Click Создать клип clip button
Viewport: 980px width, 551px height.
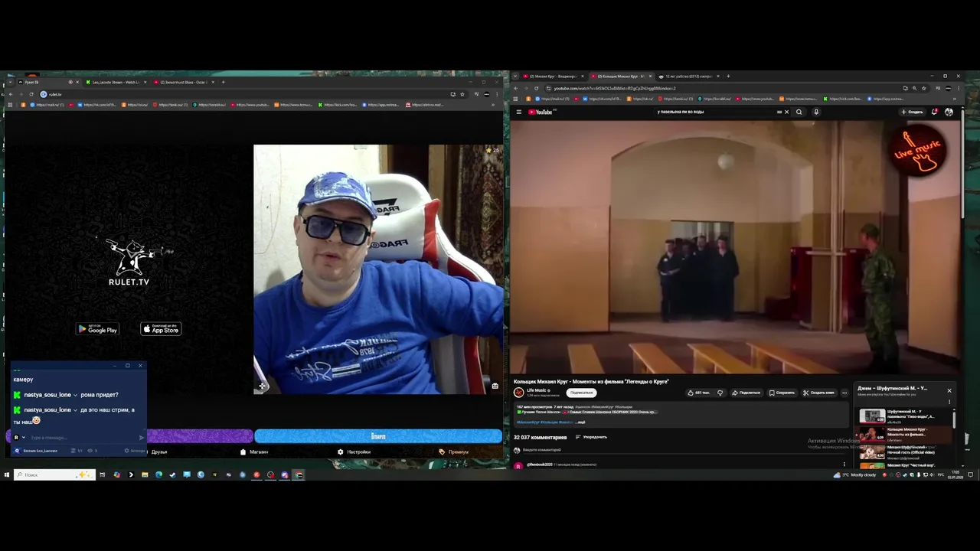[x=818, y=393]
